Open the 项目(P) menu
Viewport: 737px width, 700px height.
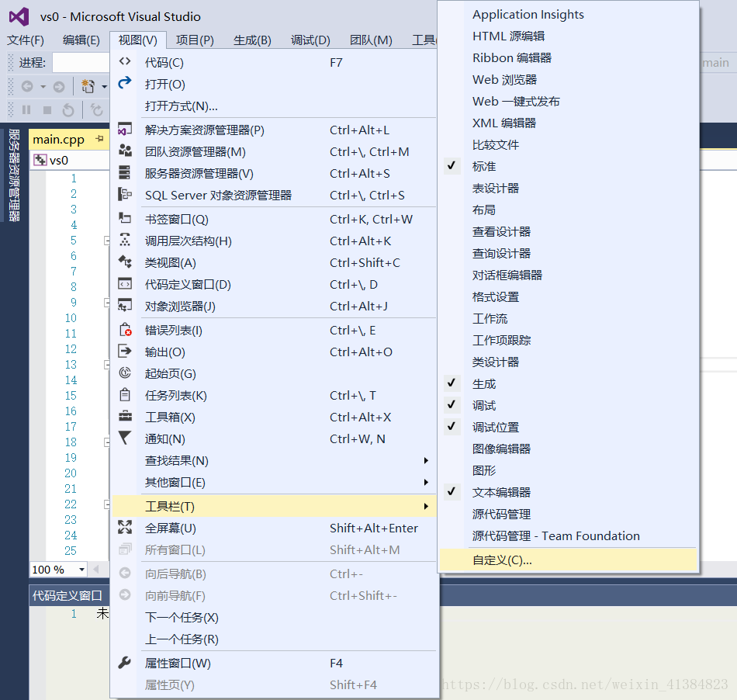pos(195,40)
